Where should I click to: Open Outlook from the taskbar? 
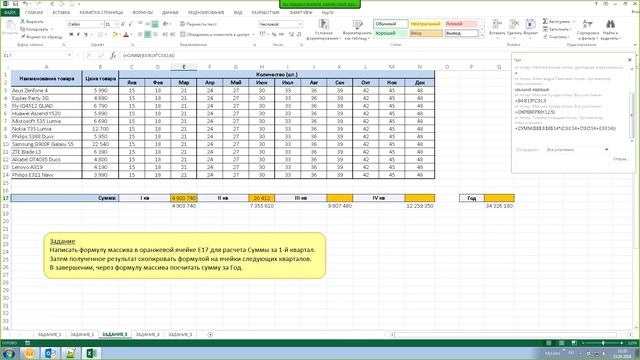pyautogui.click(x=50, y=353)
